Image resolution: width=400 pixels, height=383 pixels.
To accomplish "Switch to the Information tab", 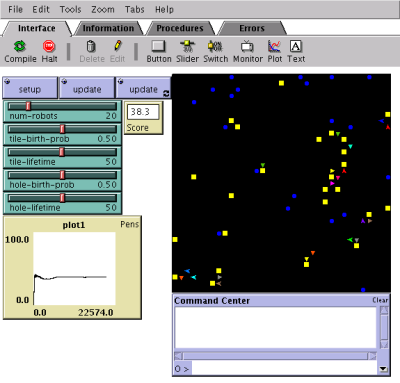I will tap(108, 28).
